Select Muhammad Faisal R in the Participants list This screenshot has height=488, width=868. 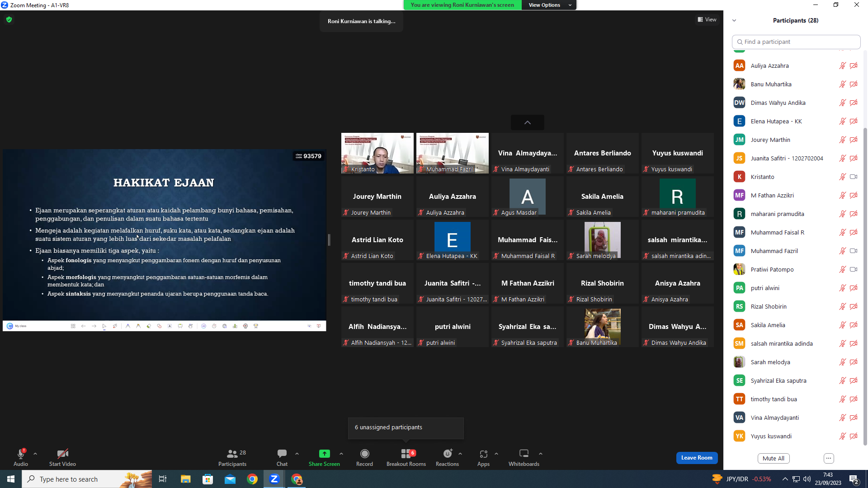coord(796,232)
